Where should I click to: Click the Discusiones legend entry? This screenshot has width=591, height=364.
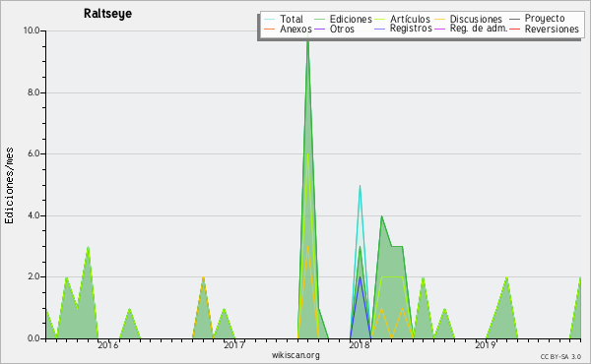coord(469,20)
